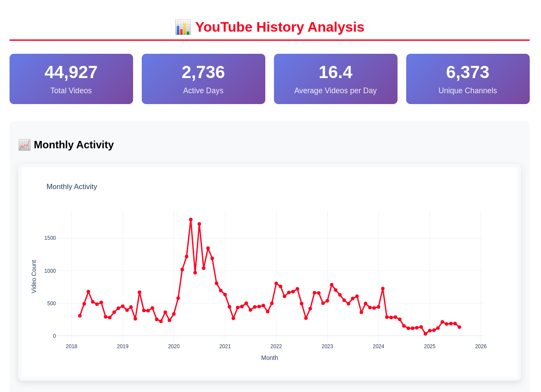The height and width of the screenshot is (392, 541).
Task: Click the "44,927" total videos value
Action: point(71,72)
